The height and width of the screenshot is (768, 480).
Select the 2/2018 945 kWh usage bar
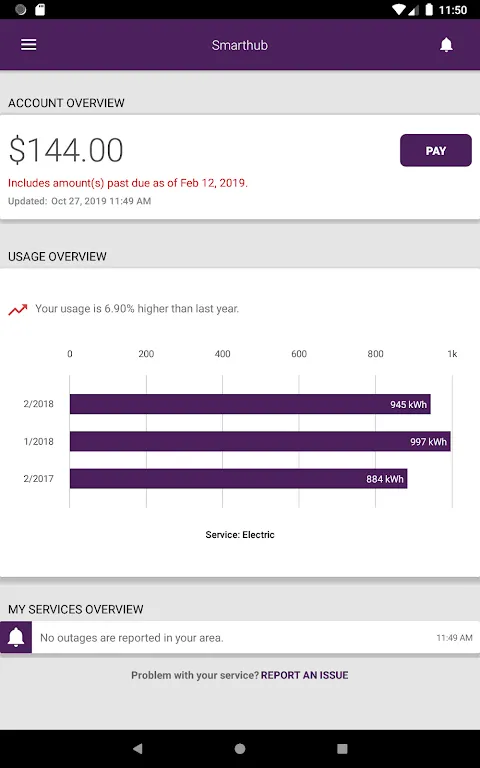(x=250, y=404)
